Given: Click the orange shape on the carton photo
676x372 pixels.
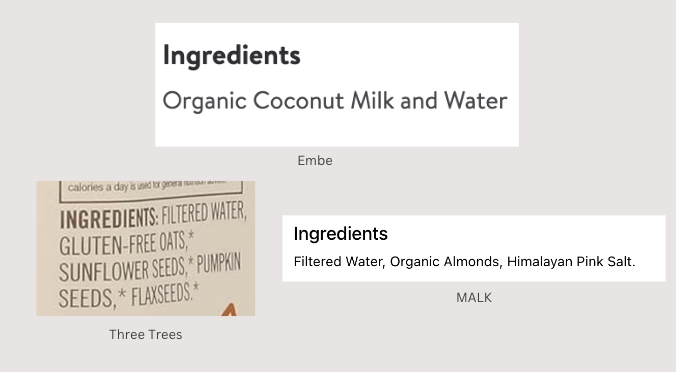Looking at the screenshot, I should (229, 310).
